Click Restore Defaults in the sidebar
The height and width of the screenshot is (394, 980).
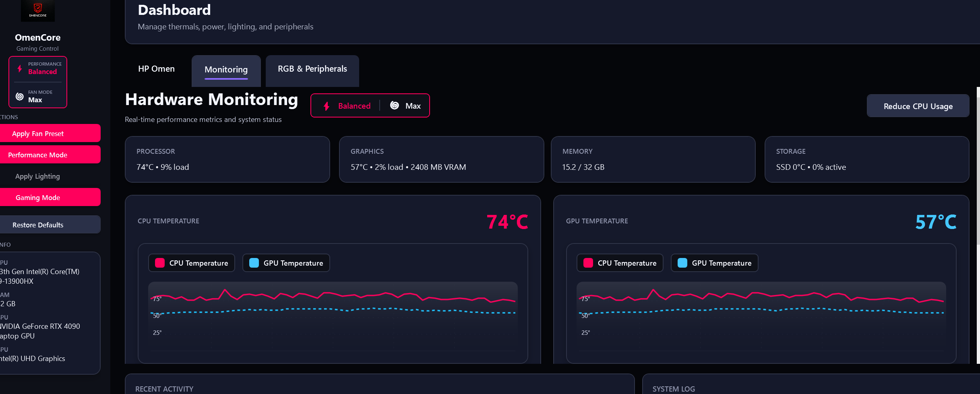pos(37,225)
